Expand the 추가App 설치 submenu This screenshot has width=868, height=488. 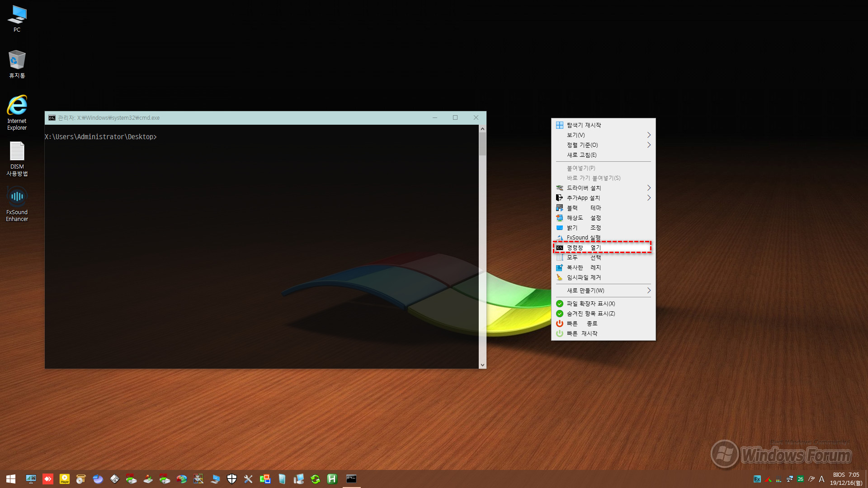(x=603, y=198)
